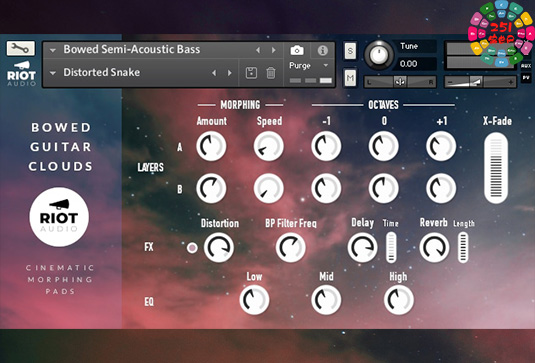Image resolution: width=535 pixels, height=363 pixels.
Task: Toggle the Distortion on/off LED
Action: [192, 248]
